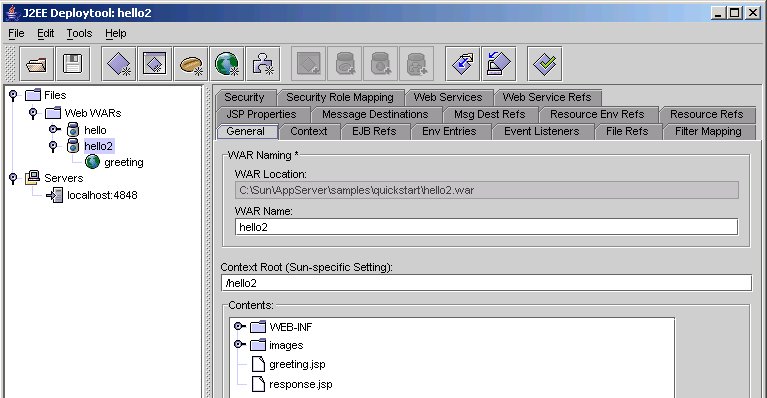This screenshot has width=767, height=398.
Task: Click the Open folder toolbar icon
Action: click(37, 64)
